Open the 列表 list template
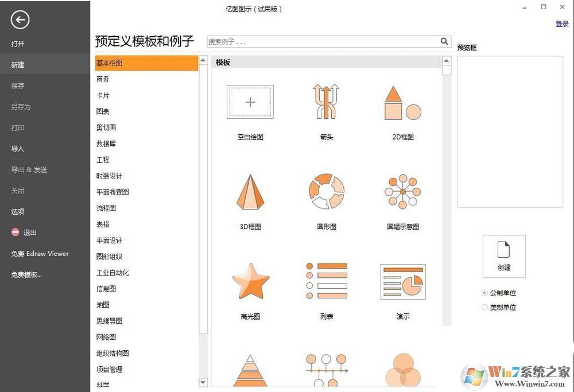The image size is (574, 392). [325, 281]
